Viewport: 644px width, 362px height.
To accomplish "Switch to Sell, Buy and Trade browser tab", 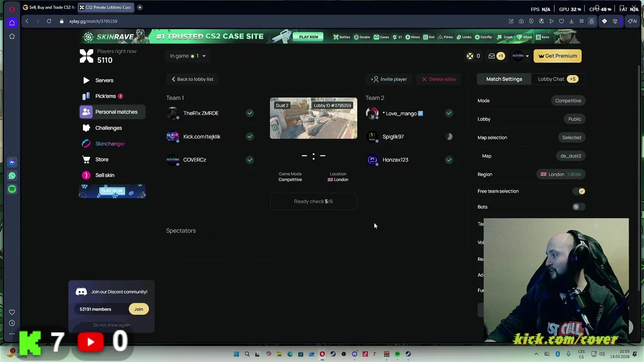I will coord(49,8).
